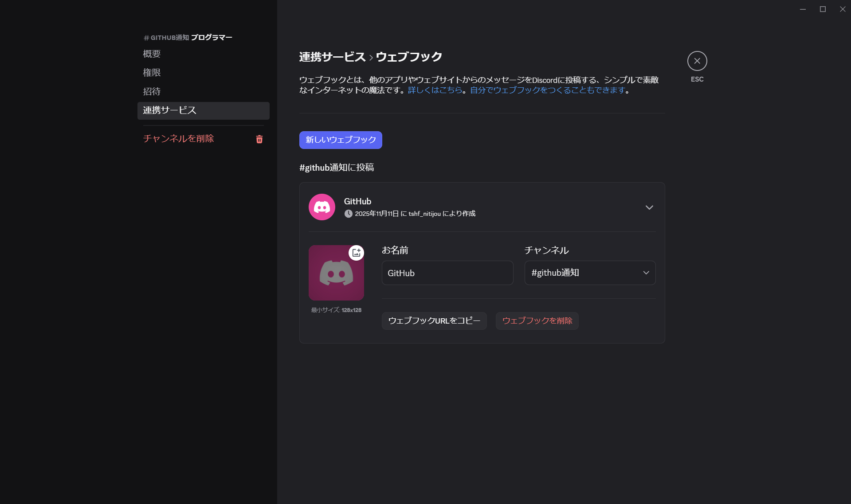Expand the GitHub webhook details chevron
The height and width of the screenshot is (504, 851).
point(649,207)
